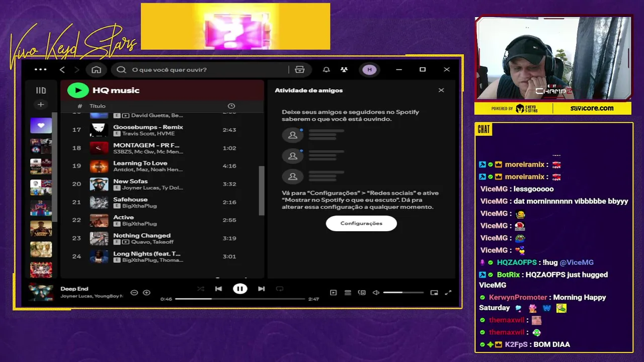
Task: Open the Browse icon beside search
Action: (x=300, y=69)
